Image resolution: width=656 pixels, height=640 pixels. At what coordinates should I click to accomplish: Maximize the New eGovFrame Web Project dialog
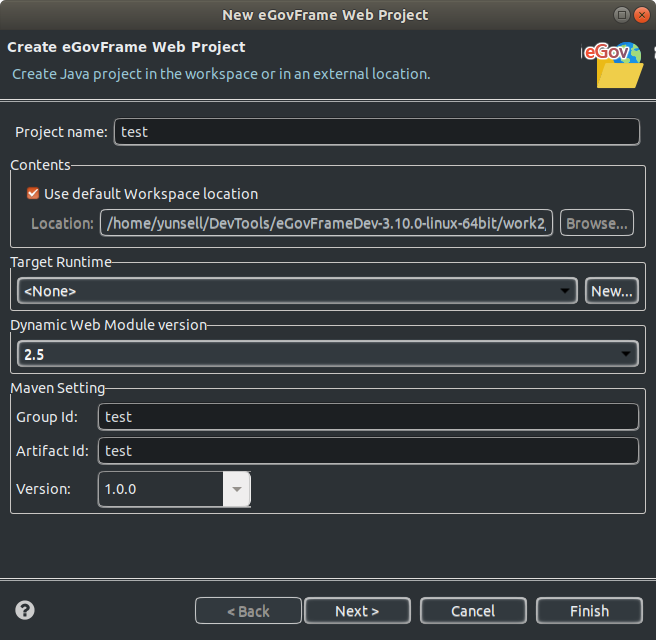pos(622,15)
